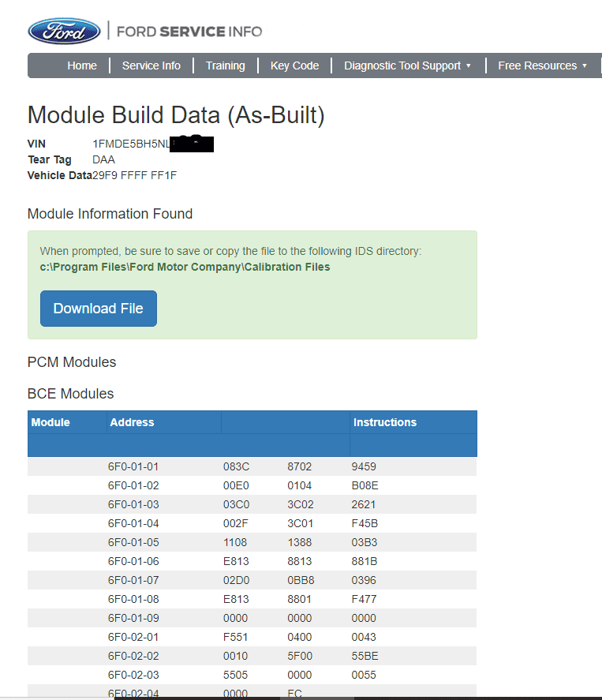Screen dimensions: 602x700
Task: Click value 083C in 6F0-01-01 row
Action: coord(236,466)
